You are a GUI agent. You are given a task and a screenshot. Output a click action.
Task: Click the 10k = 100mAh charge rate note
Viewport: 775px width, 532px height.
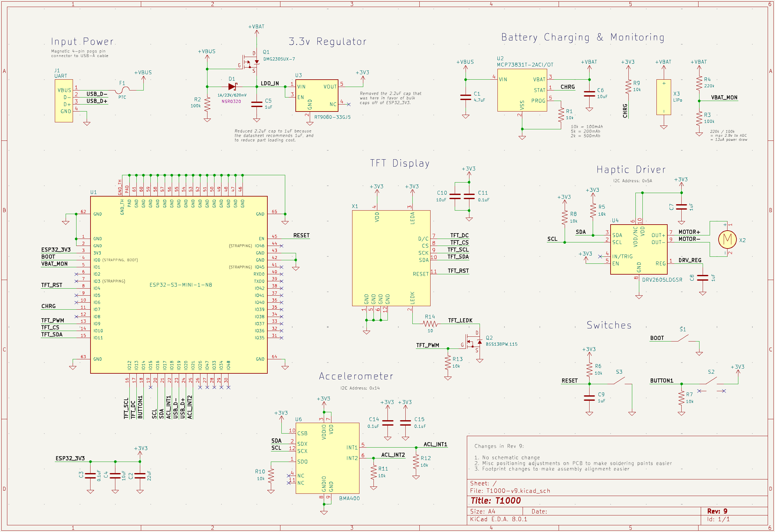[587, 127]
